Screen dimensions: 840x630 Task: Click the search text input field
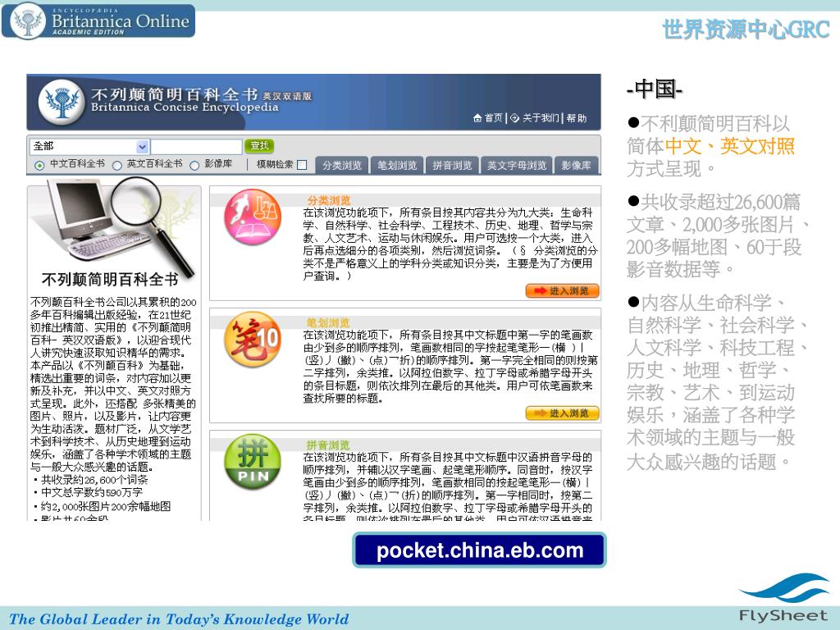pos(197,146)
